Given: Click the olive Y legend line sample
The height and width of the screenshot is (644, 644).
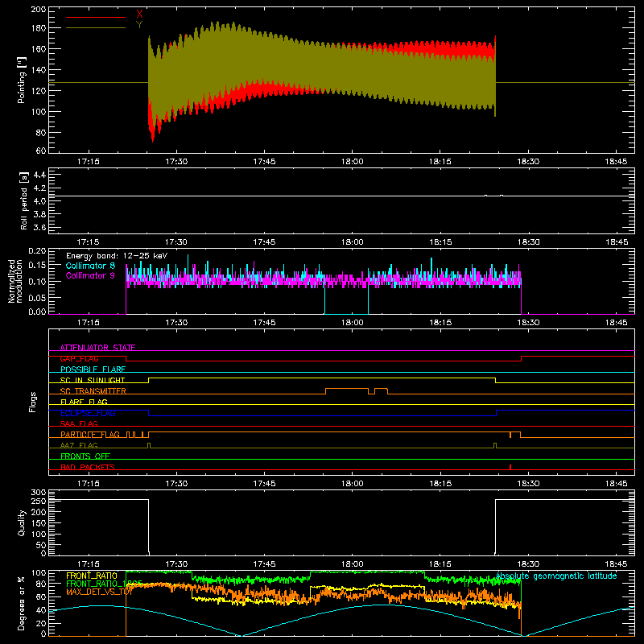Looking at the screenshot, I should point(96,27).
